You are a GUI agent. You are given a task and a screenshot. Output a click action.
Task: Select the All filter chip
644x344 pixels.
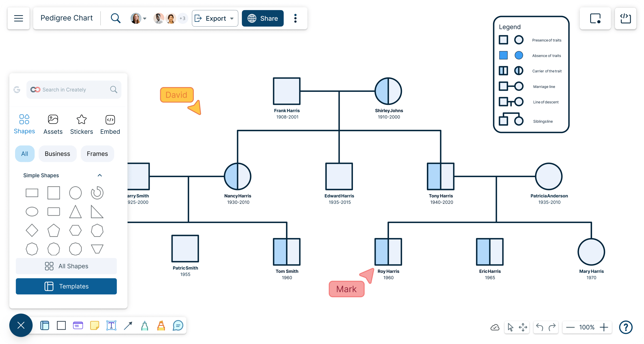[x=25, y=154]
